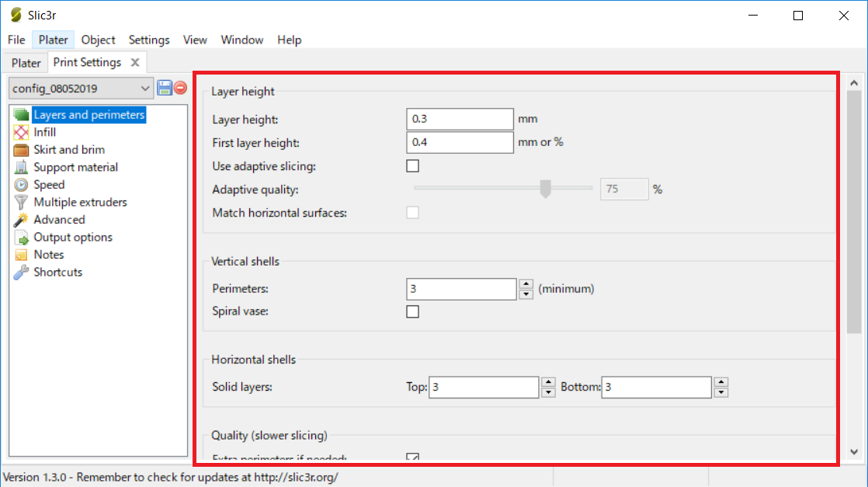Click the Output options icon
The height and width of the screenshot is (487, 868).
[x=21, y=237]
